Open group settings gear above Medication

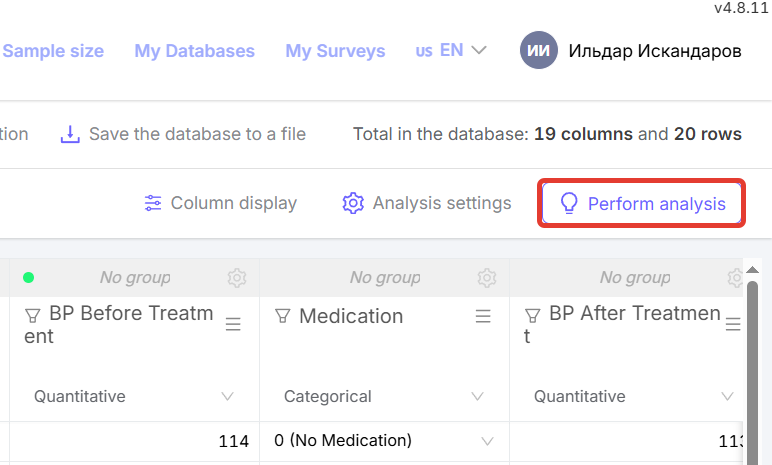[486, 277]
